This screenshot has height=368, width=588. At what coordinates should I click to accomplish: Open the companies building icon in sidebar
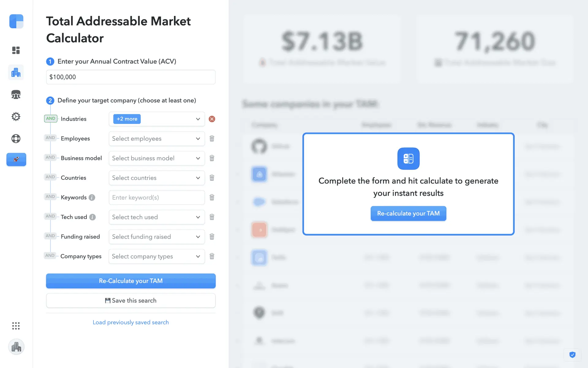click(16, 73)
